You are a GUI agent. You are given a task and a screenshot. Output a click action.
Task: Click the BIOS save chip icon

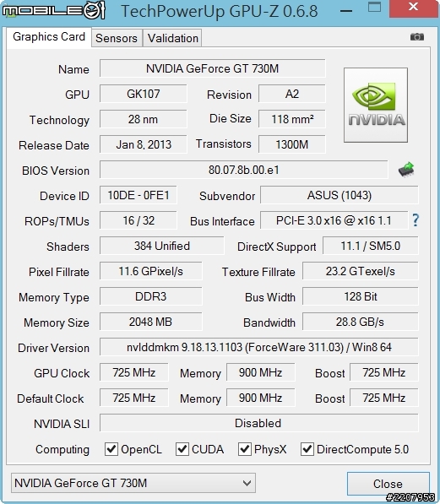tap(406, 169)
